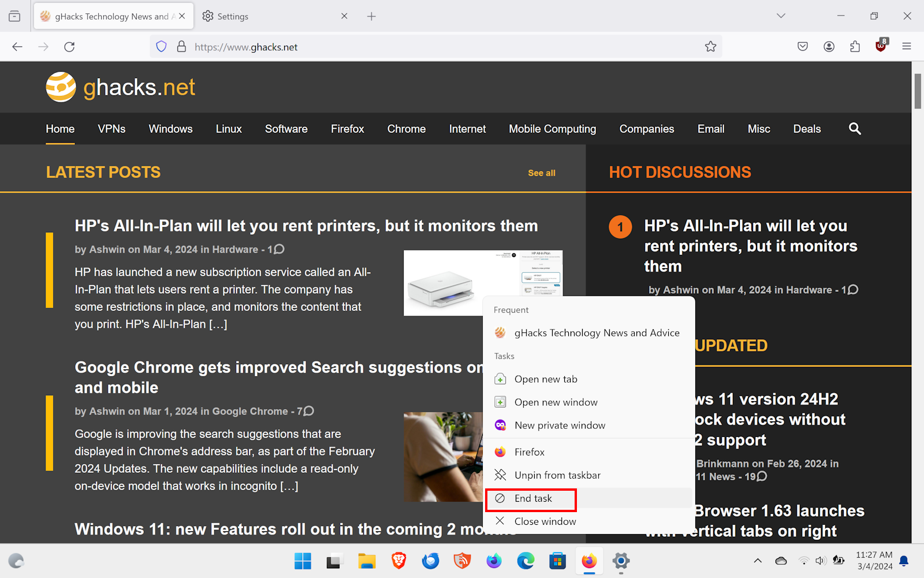Choose Close window in jump list
924x578 pixels.
[x=589, y=521]
